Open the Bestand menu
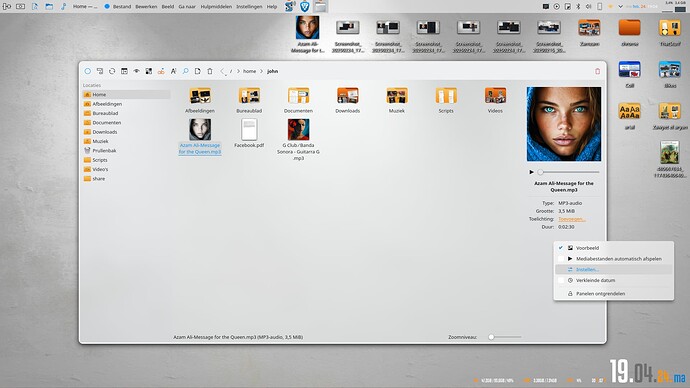The image size is (690, 388). click(122, 7)
